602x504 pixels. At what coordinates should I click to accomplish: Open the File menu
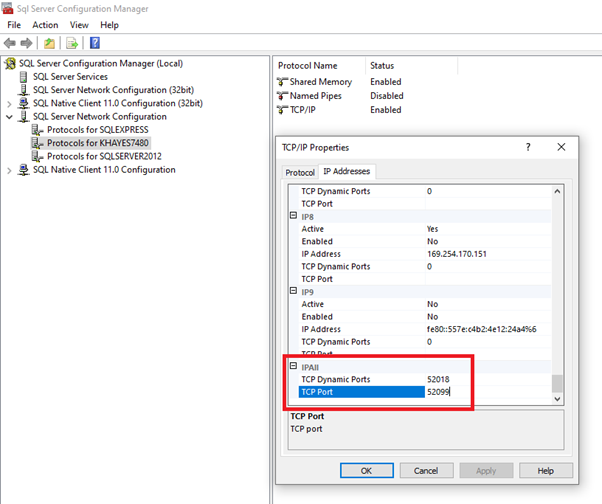14,25
